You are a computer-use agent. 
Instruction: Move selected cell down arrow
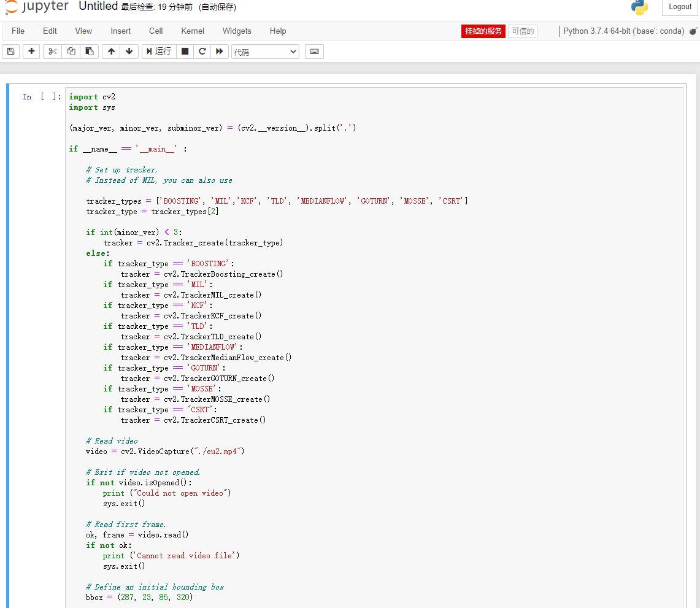coord(129,52)
